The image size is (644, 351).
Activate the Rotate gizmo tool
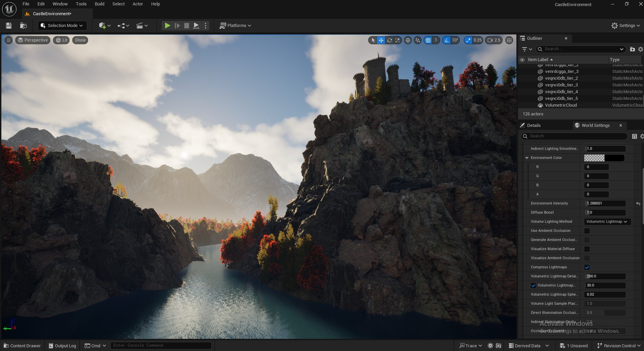click(390, 40)
